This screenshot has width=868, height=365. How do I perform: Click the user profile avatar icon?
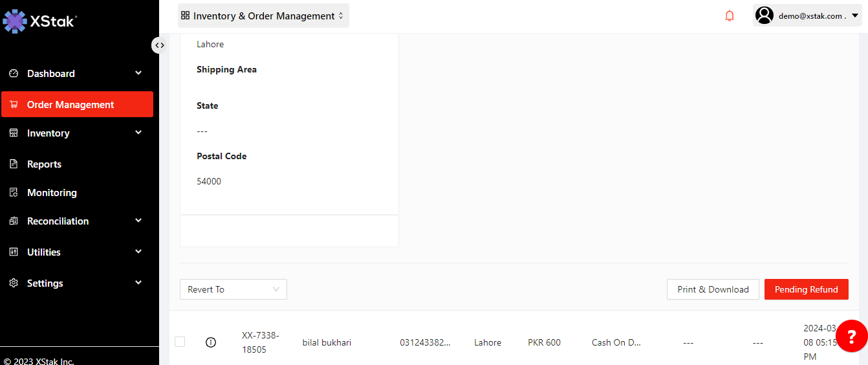pos(765,16)
